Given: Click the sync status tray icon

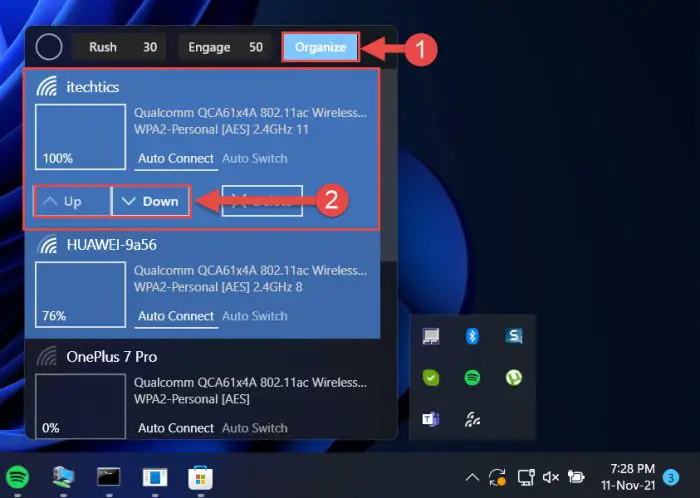Looking at the screenshot, I should coord(497,477).
